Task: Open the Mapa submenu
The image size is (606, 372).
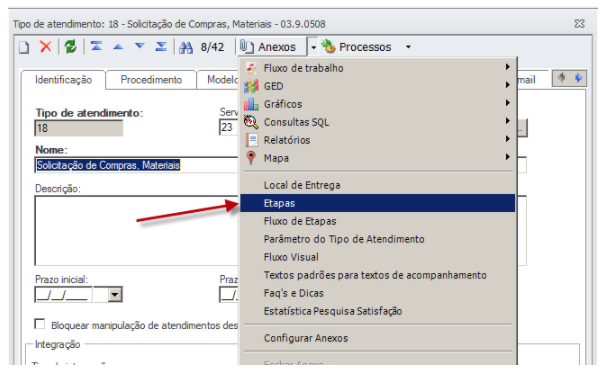Action: point(378,158)
